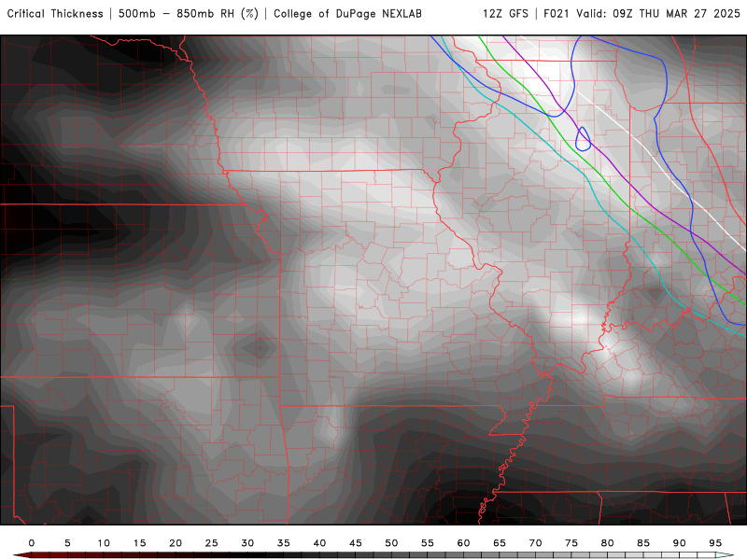Click the '60' value on the color scale
747x560 pixels.
(463, 543)
